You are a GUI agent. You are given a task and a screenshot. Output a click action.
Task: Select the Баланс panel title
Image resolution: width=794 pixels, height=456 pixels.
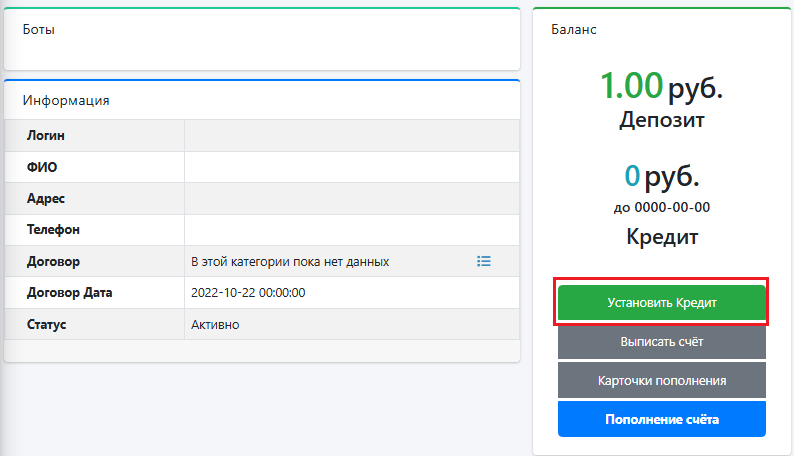pos(574,29)
